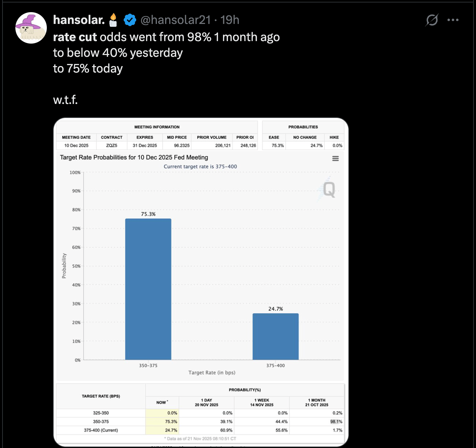Click the blue verified badge
The image size is (476, 448).
(130, 20)
